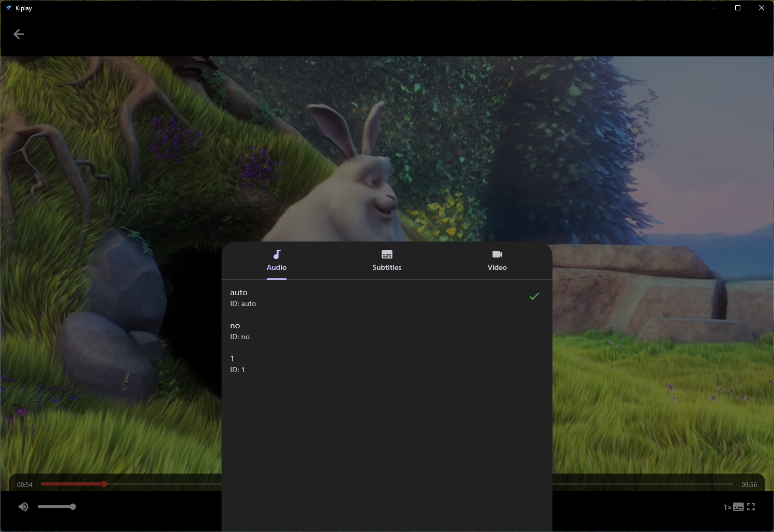Image resolution: width=774 pixels, height=532 pixels.
Task: Maximize the Kiplay window
Action: tap(738, 8)
